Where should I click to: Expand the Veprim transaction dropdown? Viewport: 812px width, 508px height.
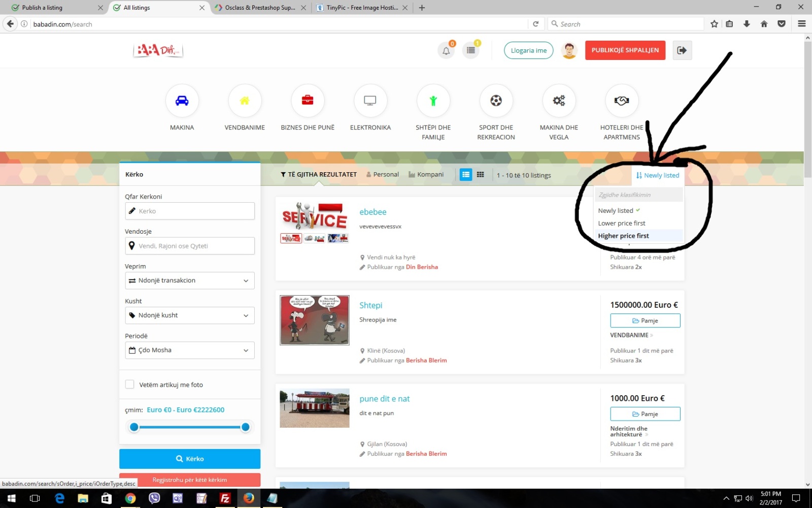(x=190, y=280)
